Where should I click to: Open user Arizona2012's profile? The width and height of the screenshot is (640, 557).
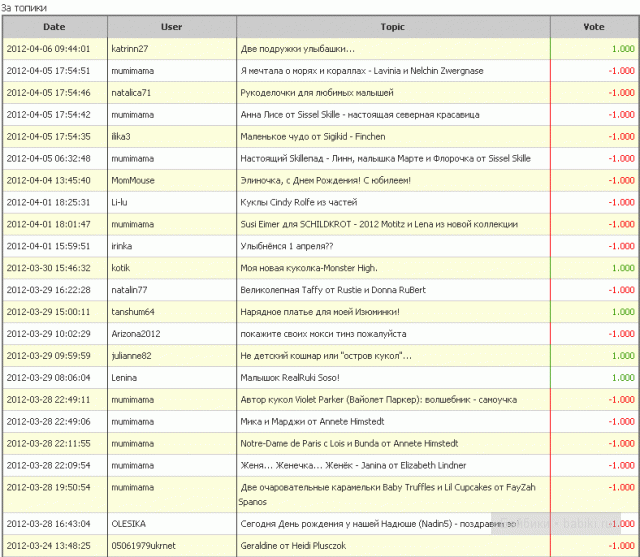[x=137, y=334]
